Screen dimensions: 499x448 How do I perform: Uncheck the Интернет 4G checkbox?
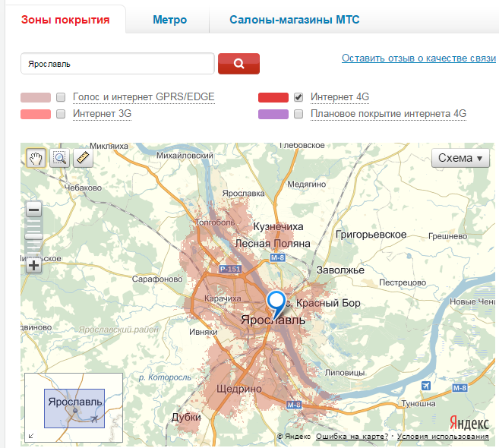point(298,97)
